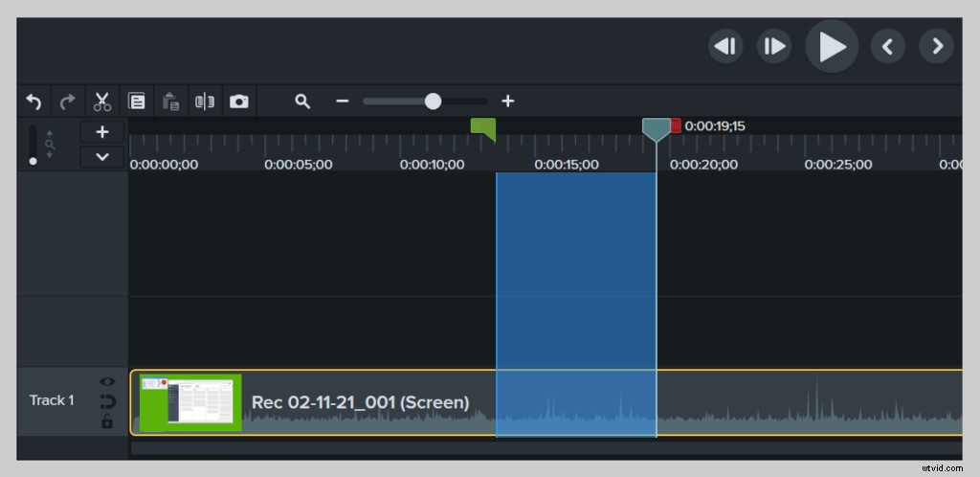980x477 pixels.
Task: Lock Track 1 with padlock icon
Action: [107, 420]
